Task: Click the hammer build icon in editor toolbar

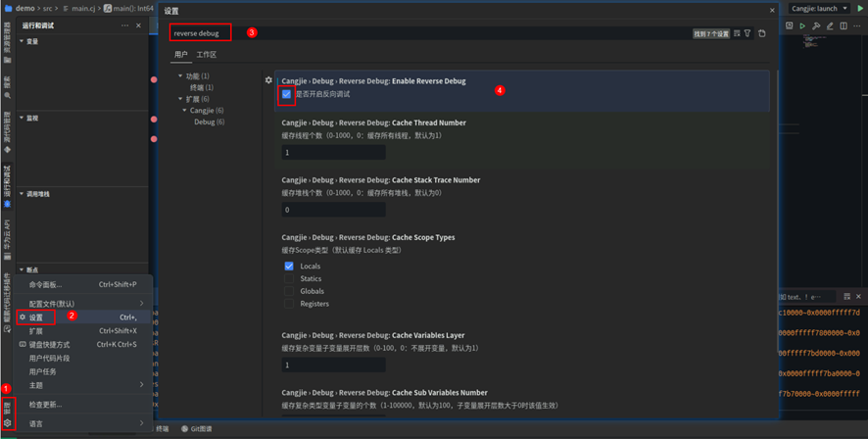Action: tap(816, 26)
